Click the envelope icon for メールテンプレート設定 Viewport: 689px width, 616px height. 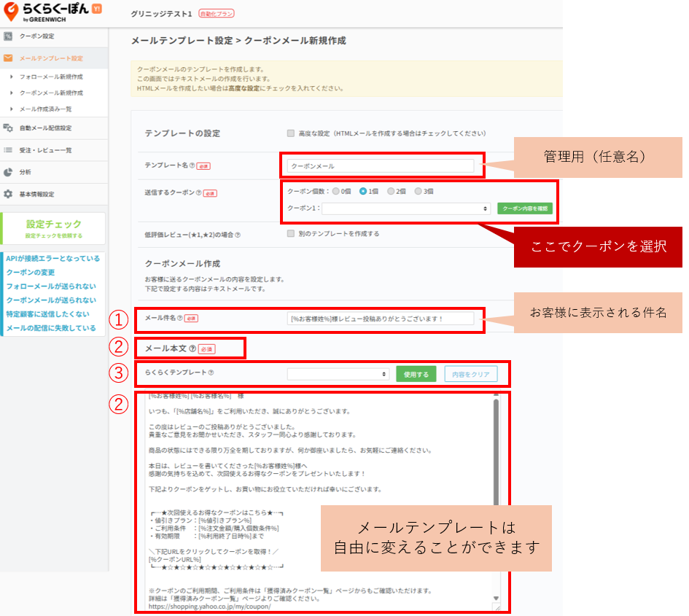click(8, 58)
